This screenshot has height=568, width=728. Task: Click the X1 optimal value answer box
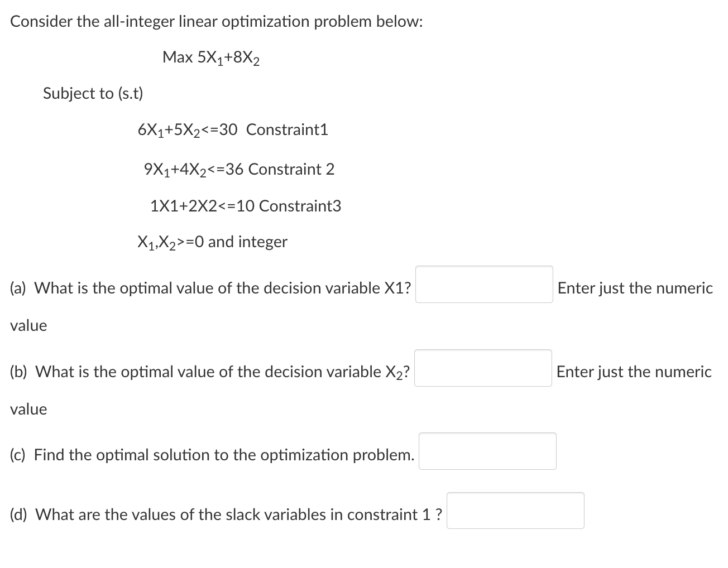(484, 285)
